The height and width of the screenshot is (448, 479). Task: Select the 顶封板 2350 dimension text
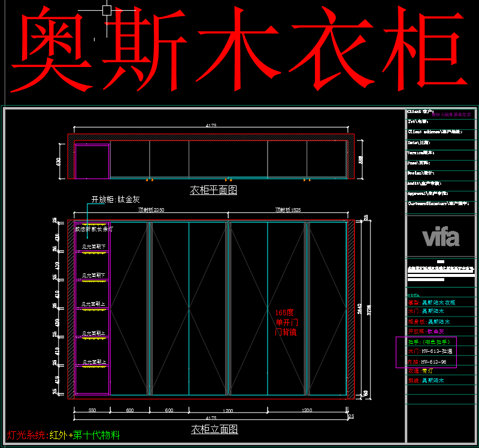pos(151,211)
